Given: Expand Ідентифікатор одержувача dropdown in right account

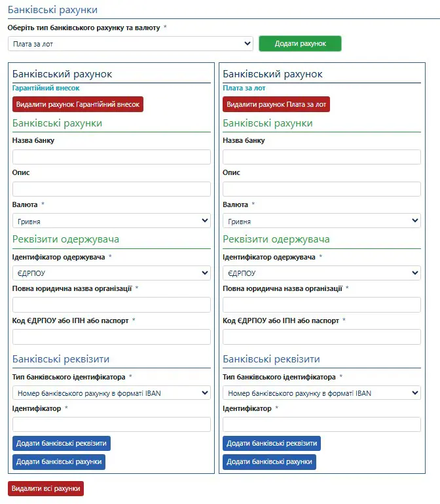Looking at the screenshot, I should tap(321, 273).
